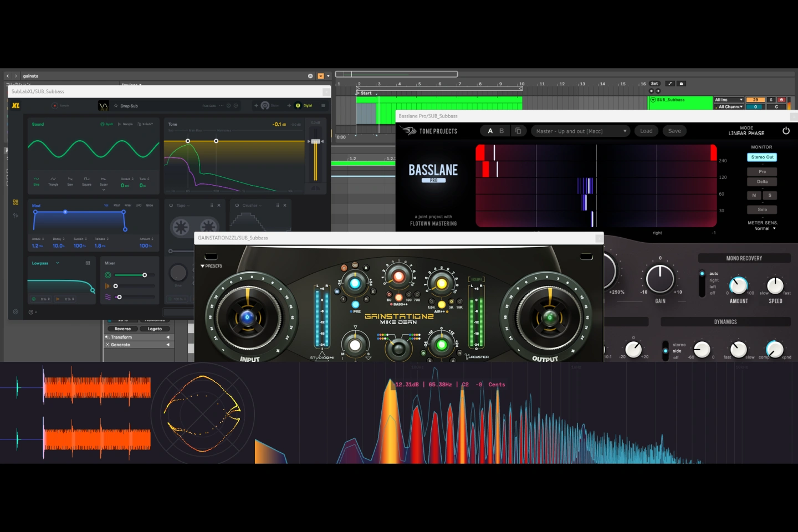Screen dimensions: 798x532
Task: Toggle the Gainstation PRE blue button
Action: tap(355, 304)
